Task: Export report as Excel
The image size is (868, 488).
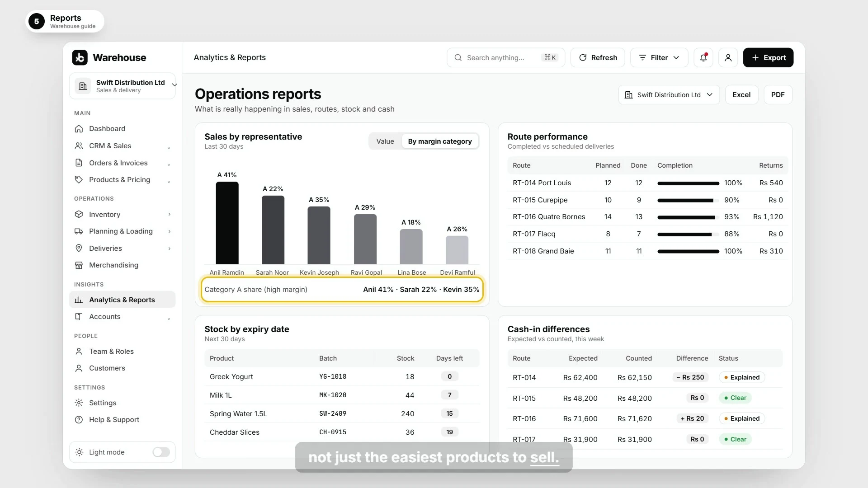Action: pos(741,94)
